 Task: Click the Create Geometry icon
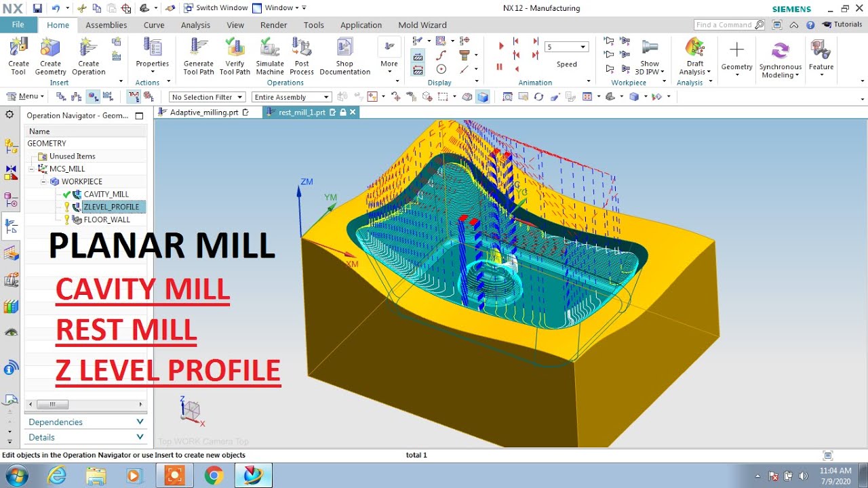pyautogui.click(x=51, y=56)
